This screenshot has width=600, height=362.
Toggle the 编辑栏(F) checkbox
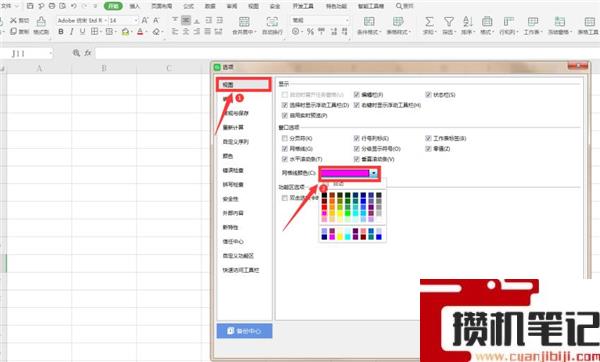(x=357, y=94)
